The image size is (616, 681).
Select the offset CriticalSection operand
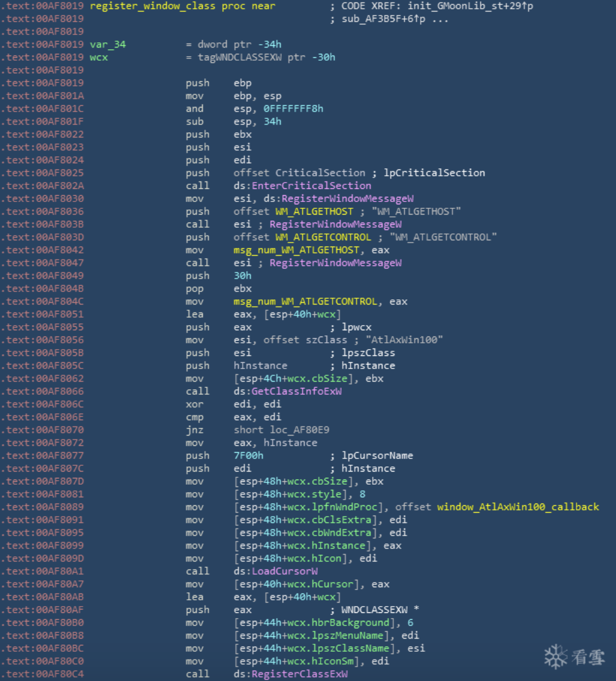[320, 173]
